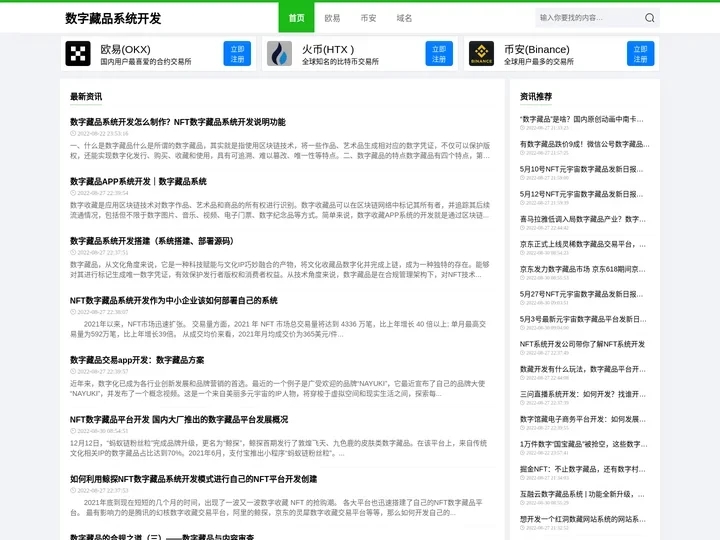Image resolution: width=720 pixels, height=540 pixels.
Task: Open article 数字藏品交易app开发：数字藏品方案
Action: click(137, 360)
